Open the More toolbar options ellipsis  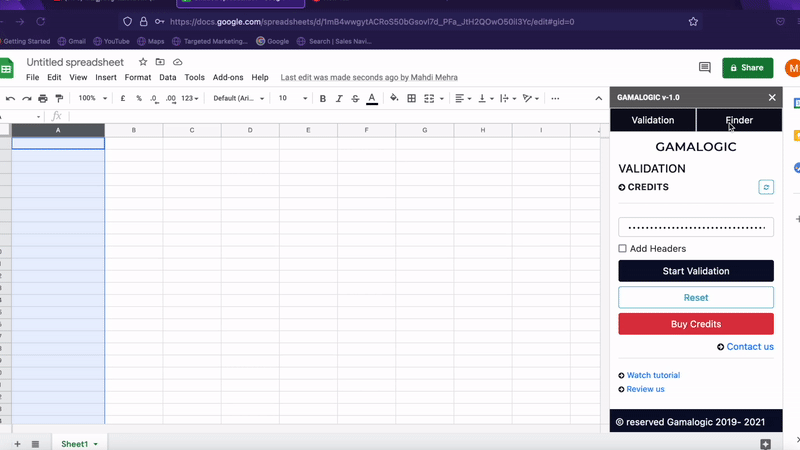[555, 98]
